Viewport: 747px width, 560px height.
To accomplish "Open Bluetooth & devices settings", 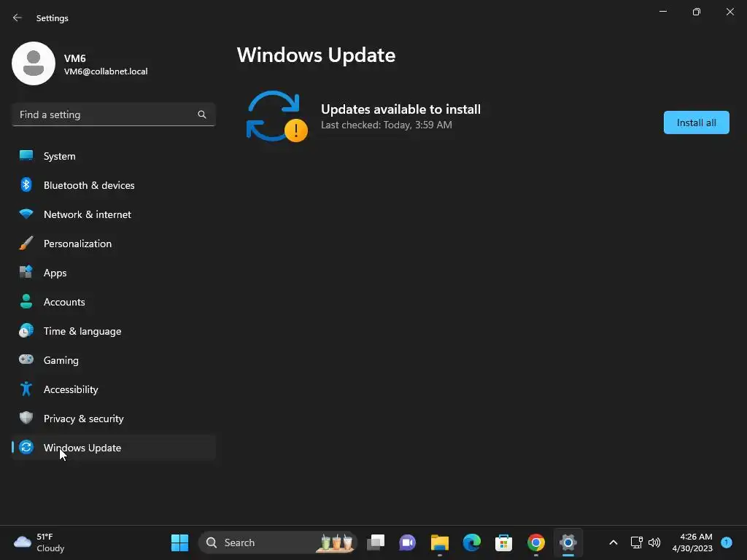I will point(113,185).
